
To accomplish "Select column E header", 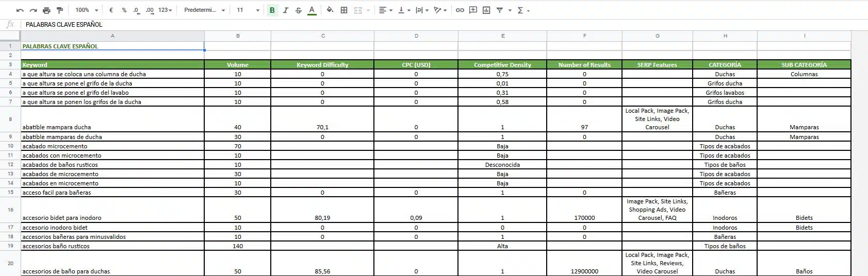I will click(503, 36).
